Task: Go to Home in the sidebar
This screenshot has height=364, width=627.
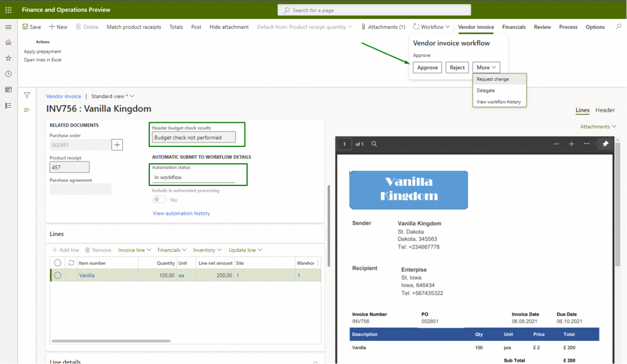Action: pos(8,42)
